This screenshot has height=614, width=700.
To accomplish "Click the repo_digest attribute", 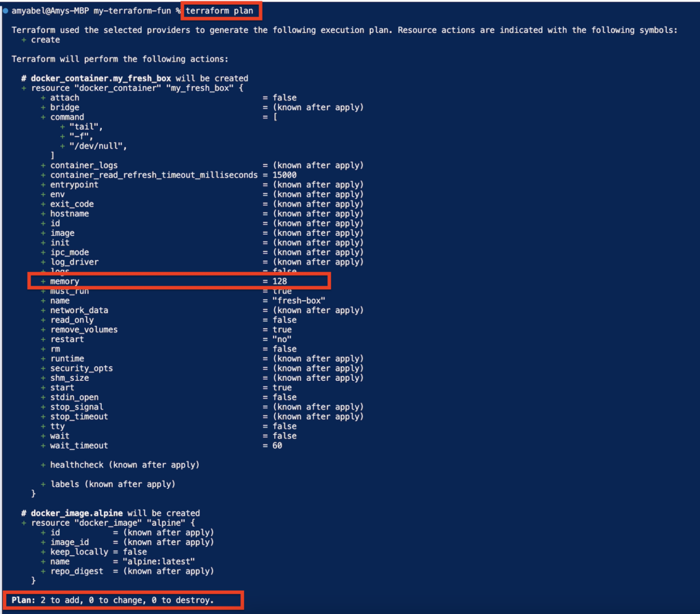I will coord(77,571).
